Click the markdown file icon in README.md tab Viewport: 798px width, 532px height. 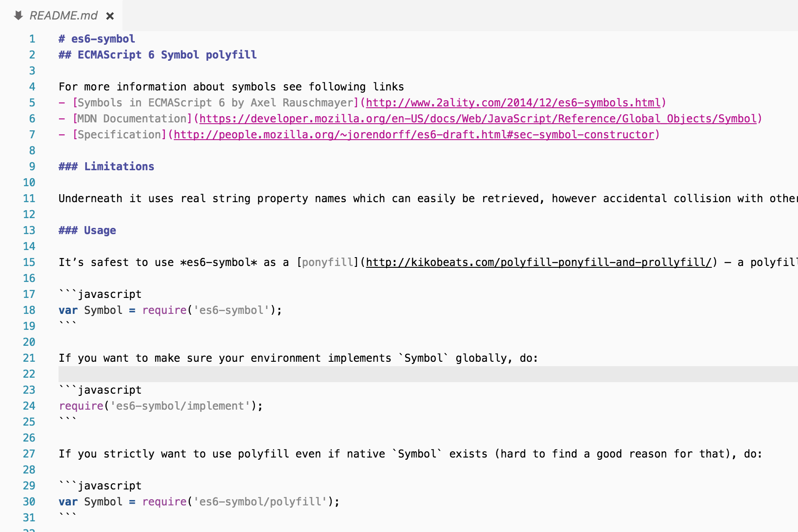(18, 16)
